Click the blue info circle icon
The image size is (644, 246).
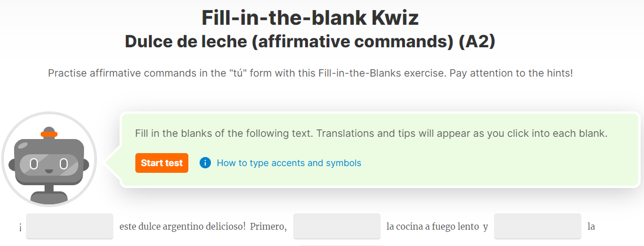205,163
